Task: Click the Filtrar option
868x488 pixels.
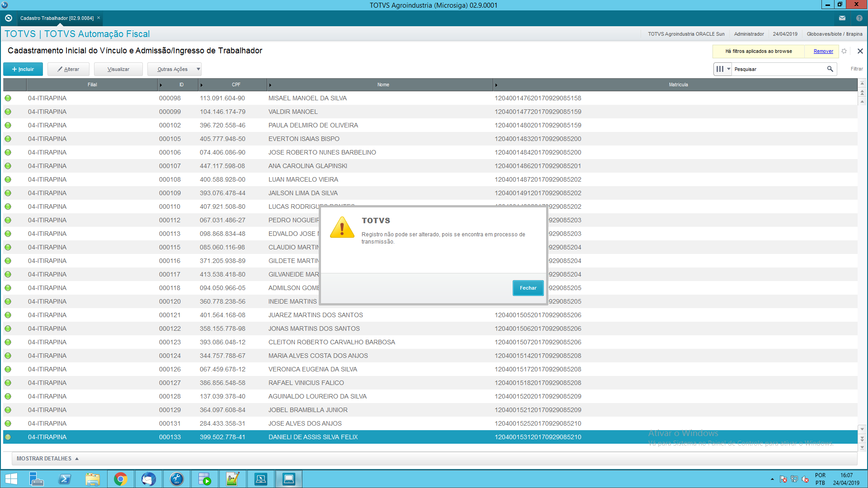Action: coord(857,69)
